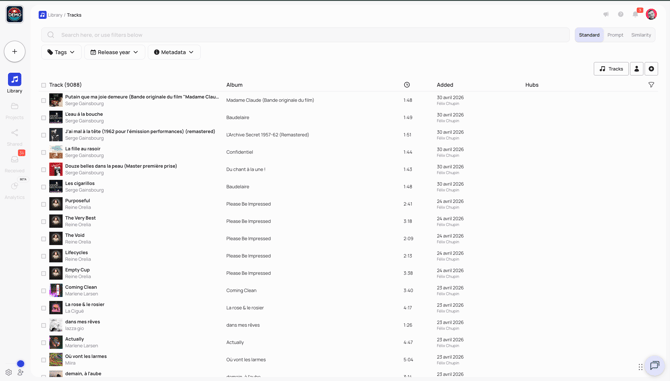Switch to the artists person view button
The width and height of the screenshot is (670, 381).
(637, 69)
